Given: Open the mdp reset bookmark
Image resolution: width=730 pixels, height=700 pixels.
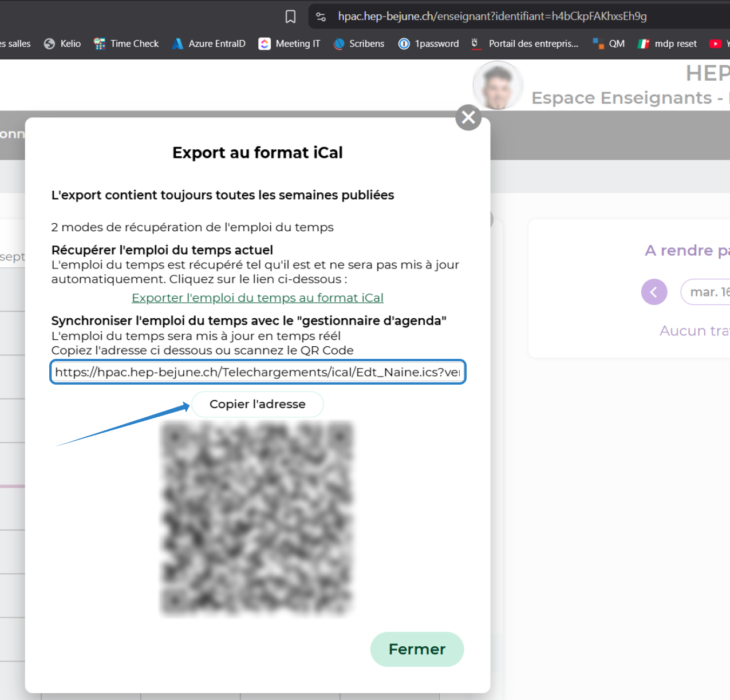Looking at the screenshot, I should [668, 43].
